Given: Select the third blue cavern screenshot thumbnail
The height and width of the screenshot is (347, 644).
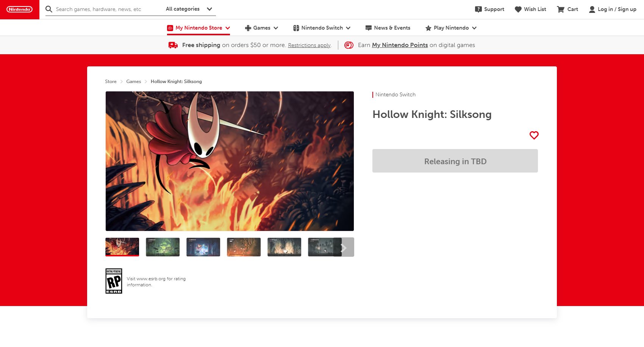Looking at the screenshot, I should coord(203,247).
